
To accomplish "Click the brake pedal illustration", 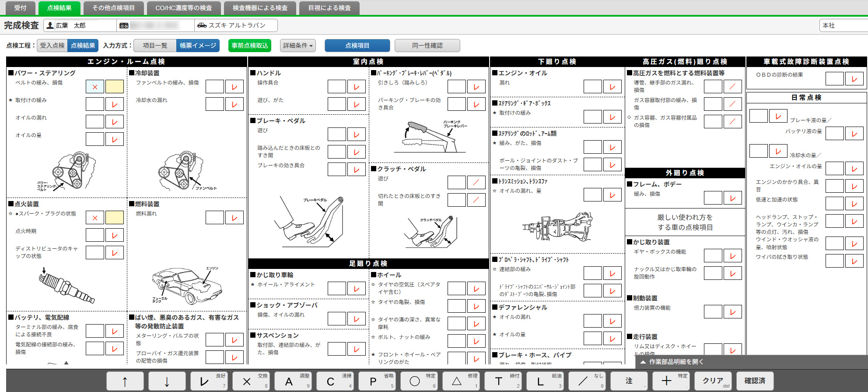I will click(x=308, y=221).
